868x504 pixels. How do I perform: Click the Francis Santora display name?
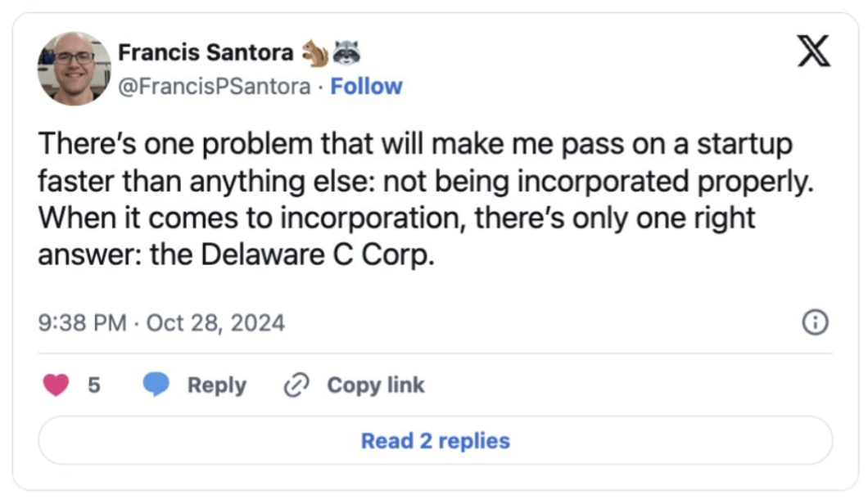(x=205, y=53)
